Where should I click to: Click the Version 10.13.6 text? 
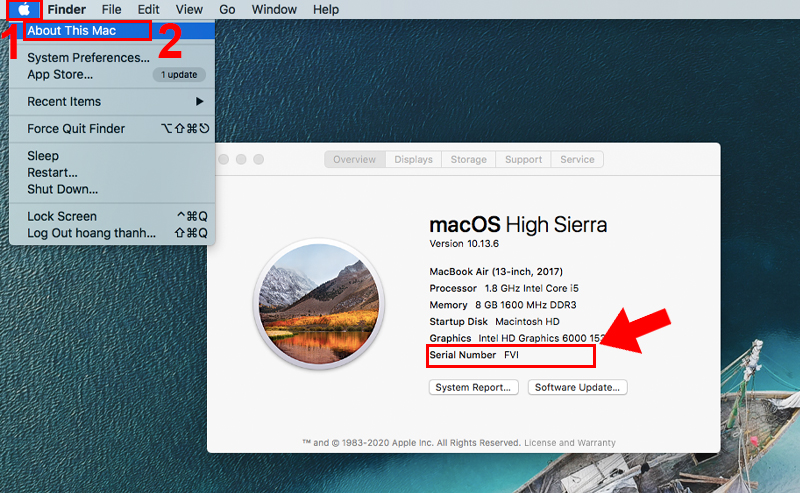(464, 244)
